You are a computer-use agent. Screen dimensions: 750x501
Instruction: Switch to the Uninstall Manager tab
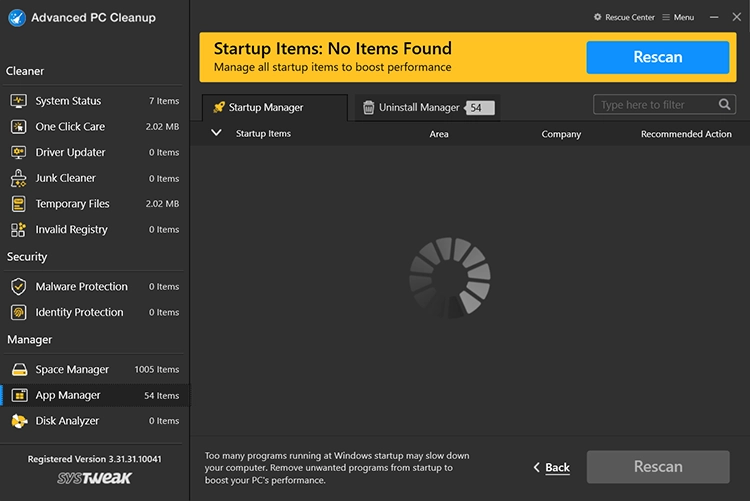point(419,107)
